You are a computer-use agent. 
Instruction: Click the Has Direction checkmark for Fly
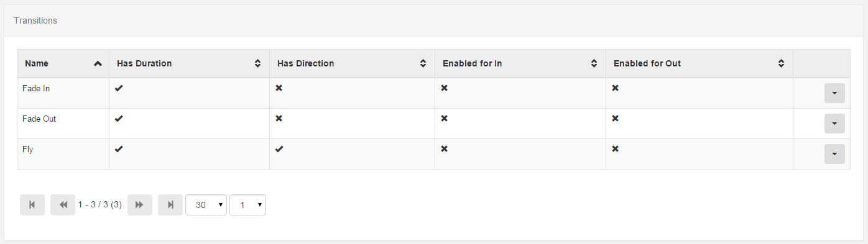tap(279, 149)
